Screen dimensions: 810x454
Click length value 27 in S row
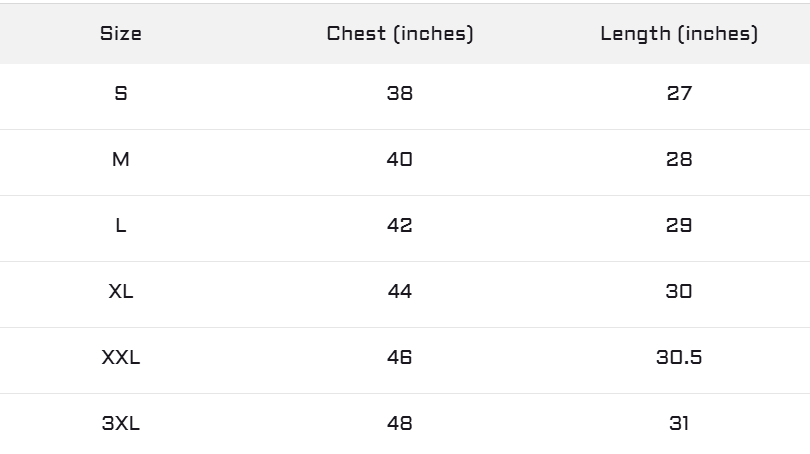[x=679, y=93]
